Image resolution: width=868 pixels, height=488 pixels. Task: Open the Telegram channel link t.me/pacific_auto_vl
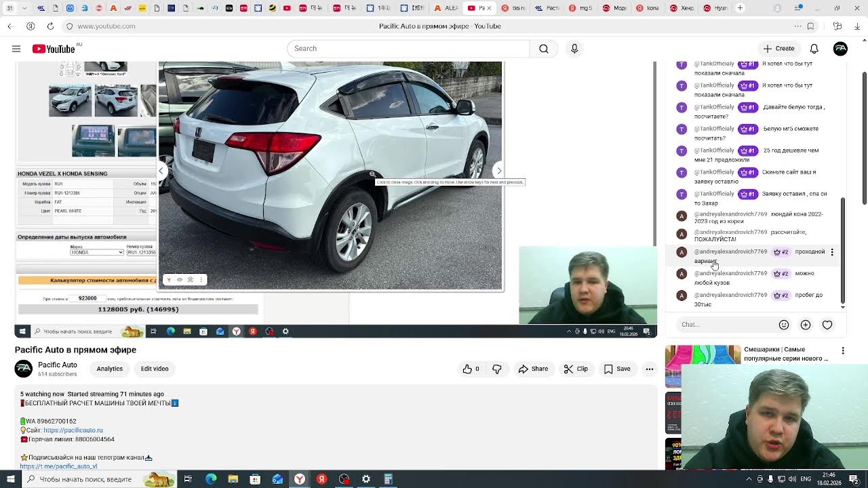pyautogui.click(x=58, y=466)
